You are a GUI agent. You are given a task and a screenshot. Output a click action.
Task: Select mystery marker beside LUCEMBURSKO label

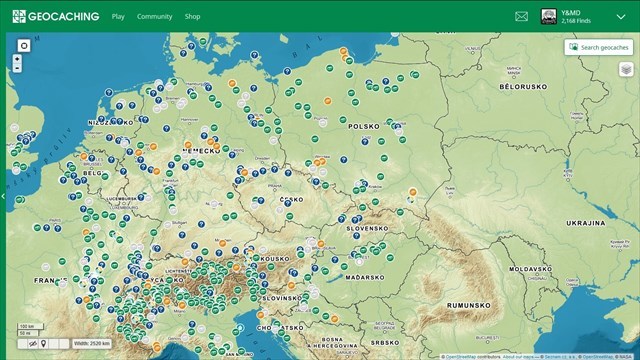(x=141, y=197)
